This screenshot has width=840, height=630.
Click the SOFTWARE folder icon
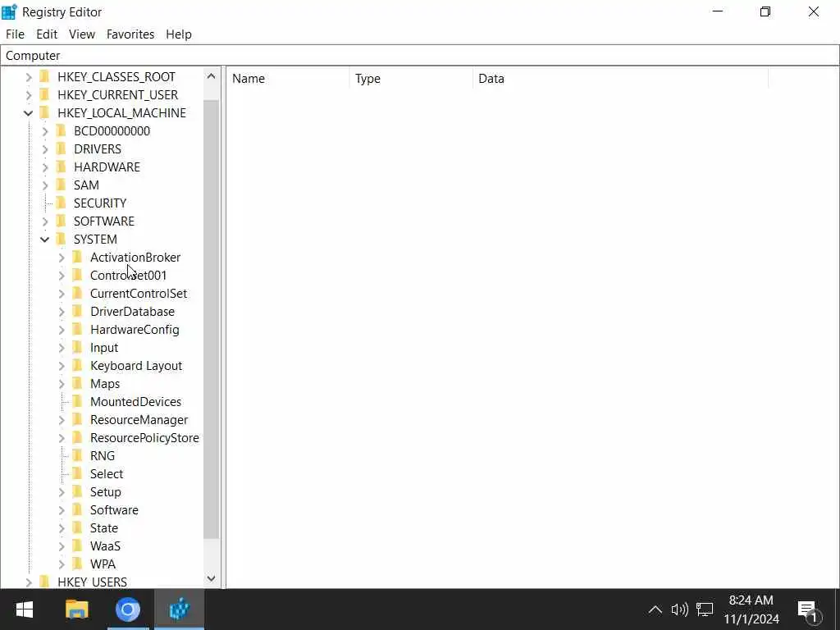[62, 221]
